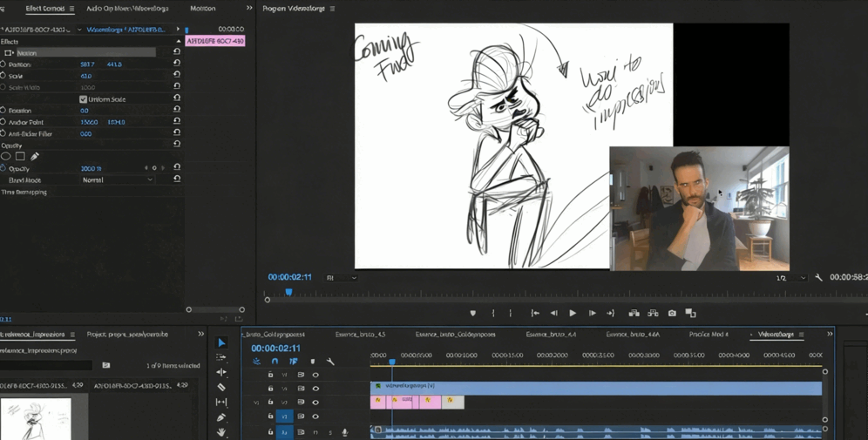This screenshot has height=440, width=868.
Task: Open the Fit zoom level dropdown
Action: click(x=341, y=278)
